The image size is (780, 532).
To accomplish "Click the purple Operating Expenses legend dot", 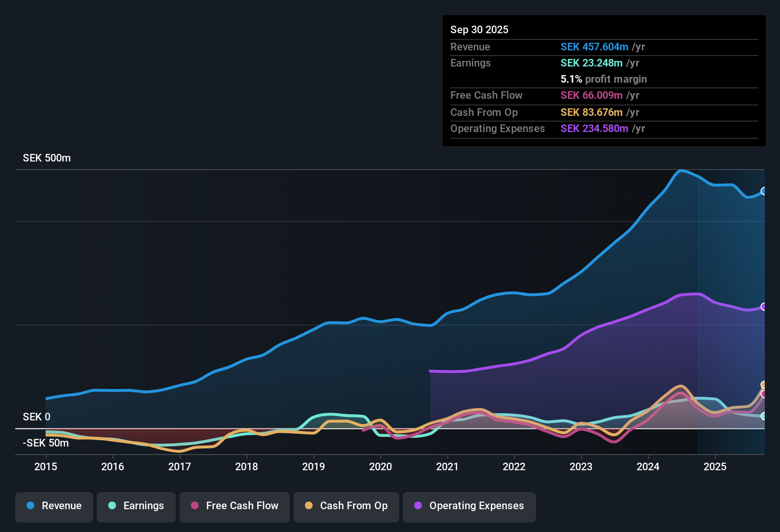I will (418, 505).
